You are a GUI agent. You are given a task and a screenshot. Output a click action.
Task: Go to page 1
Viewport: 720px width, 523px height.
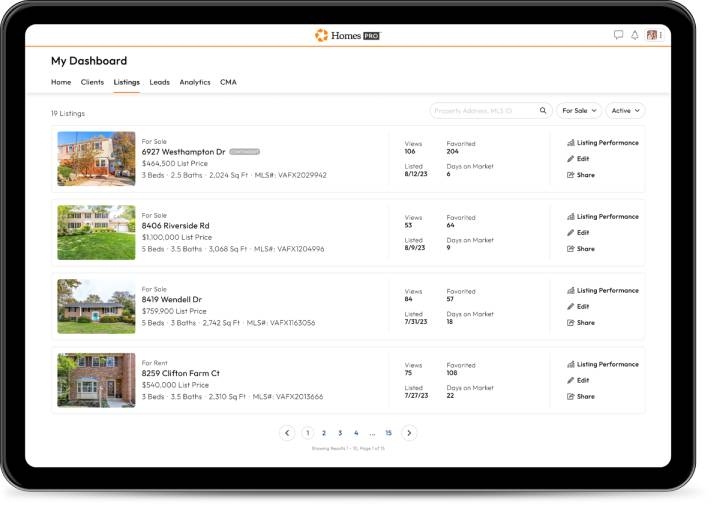click(308, 433)
